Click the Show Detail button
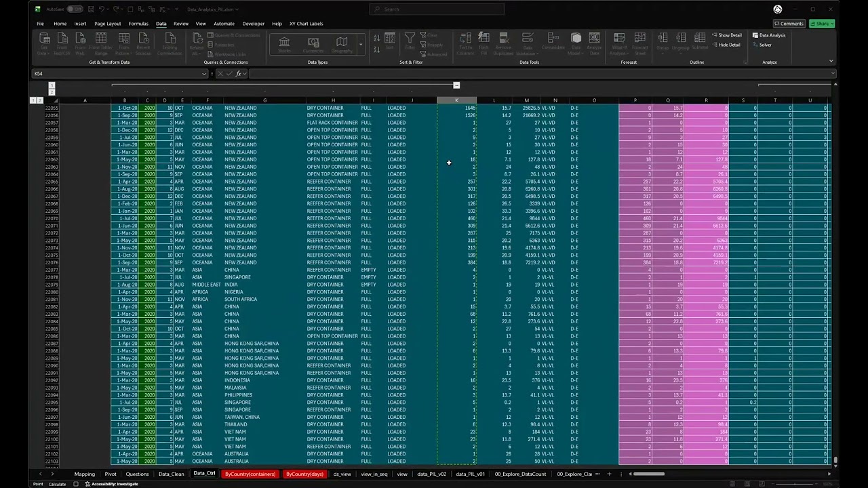Screen dimensions: 868x488 click(x=726, y=35)
